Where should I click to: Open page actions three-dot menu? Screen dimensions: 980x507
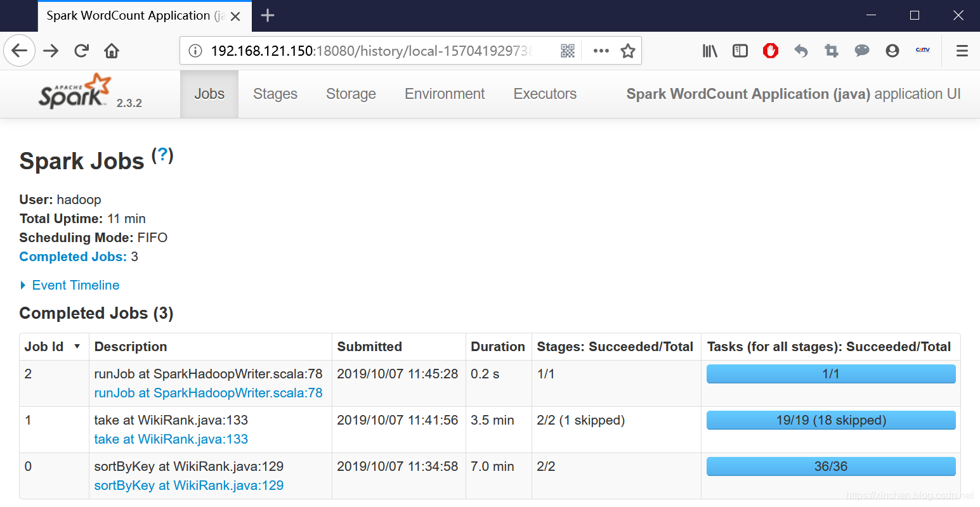coord(601,51)
